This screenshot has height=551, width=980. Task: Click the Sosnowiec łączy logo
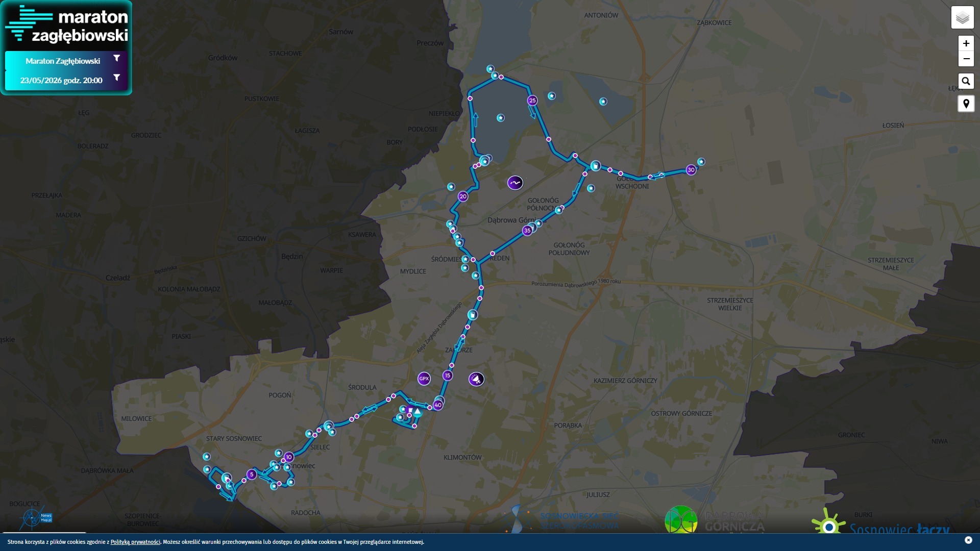(x=880, y=521)
